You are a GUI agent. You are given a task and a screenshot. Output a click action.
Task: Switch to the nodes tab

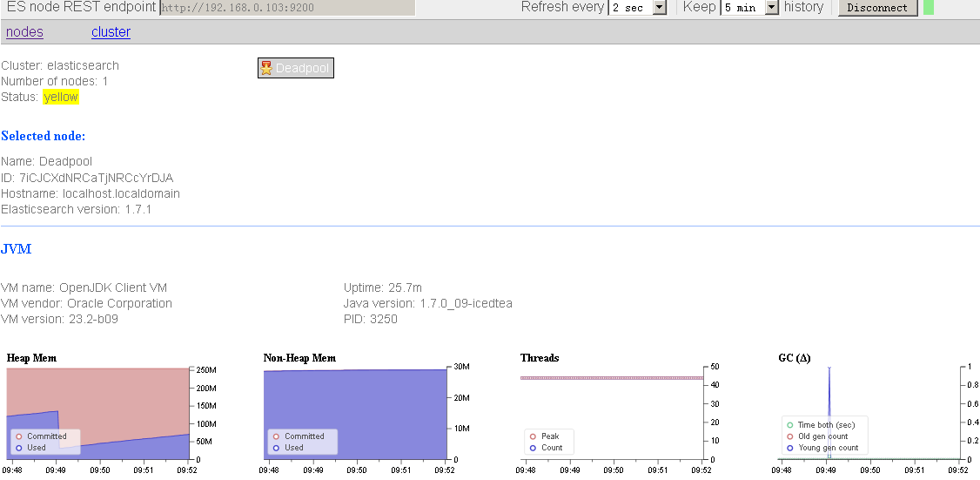[25, 32]
